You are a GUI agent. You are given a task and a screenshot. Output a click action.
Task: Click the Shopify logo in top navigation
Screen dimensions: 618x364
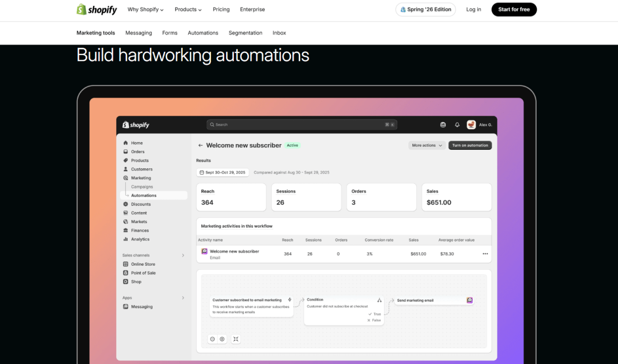pyautogui.click(x=97, y=9)
